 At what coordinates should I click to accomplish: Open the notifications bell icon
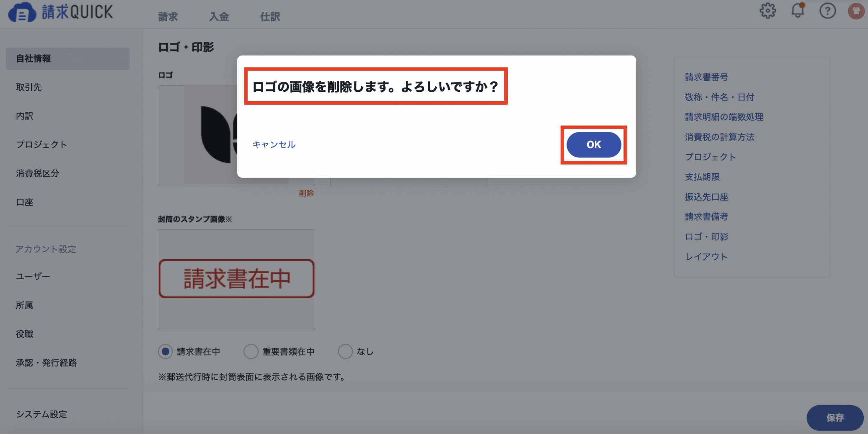click(x=798, y=10)
